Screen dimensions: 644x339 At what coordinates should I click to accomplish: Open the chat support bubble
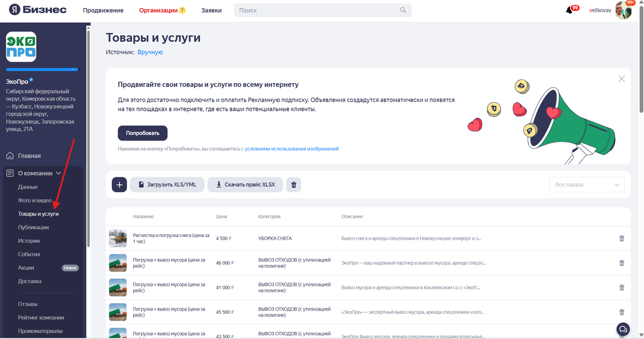point(623,329)
